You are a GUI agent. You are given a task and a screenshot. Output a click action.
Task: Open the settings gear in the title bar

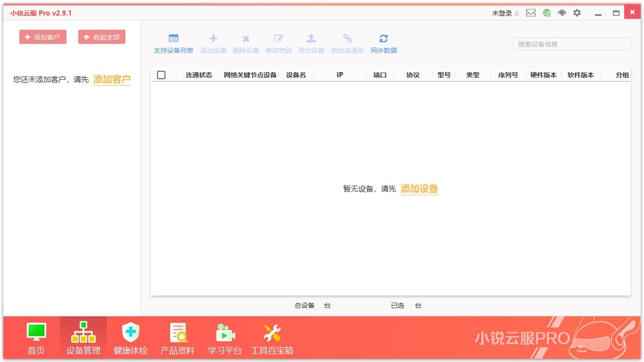[x=577, y=13]
